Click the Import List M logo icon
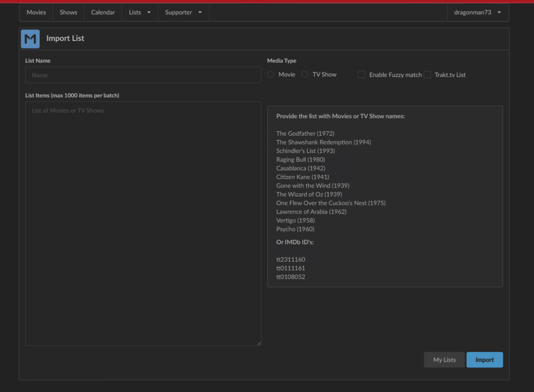Image resolution: width=534 pixels, height=392 pixels. (30, 39)
